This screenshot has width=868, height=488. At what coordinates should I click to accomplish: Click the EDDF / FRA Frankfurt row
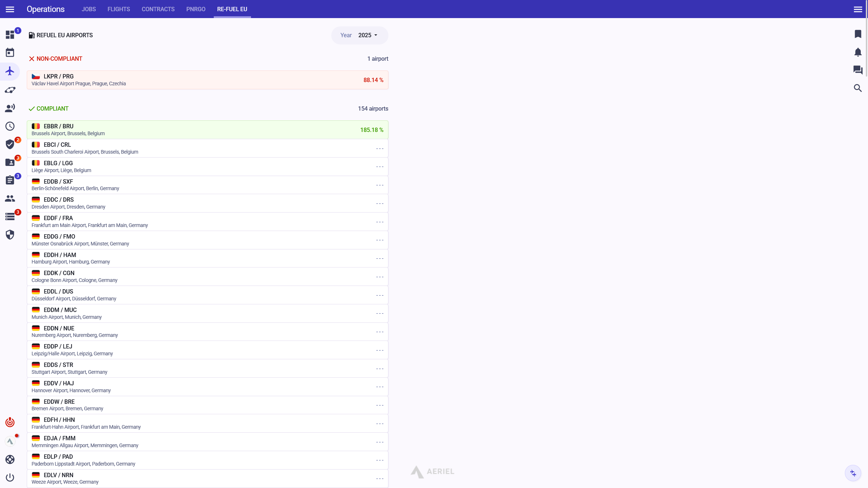click(x=207, y=222)
